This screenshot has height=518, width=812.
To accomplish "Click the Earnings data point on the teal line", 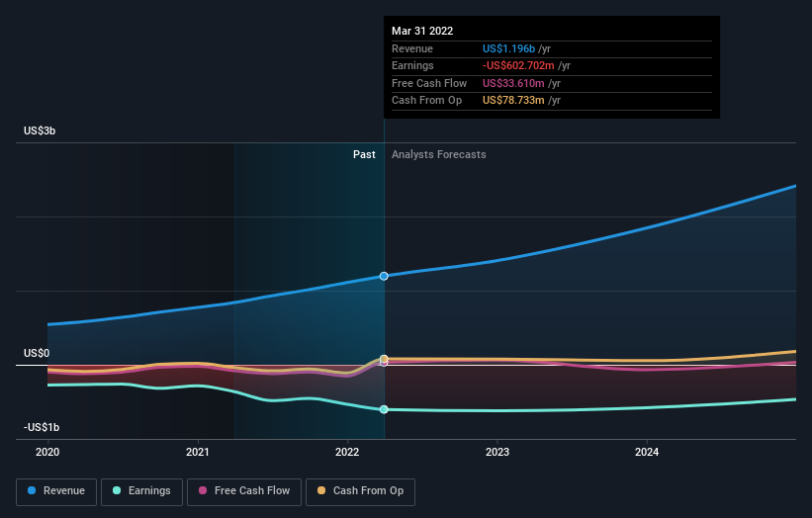I will pos(384,409).
